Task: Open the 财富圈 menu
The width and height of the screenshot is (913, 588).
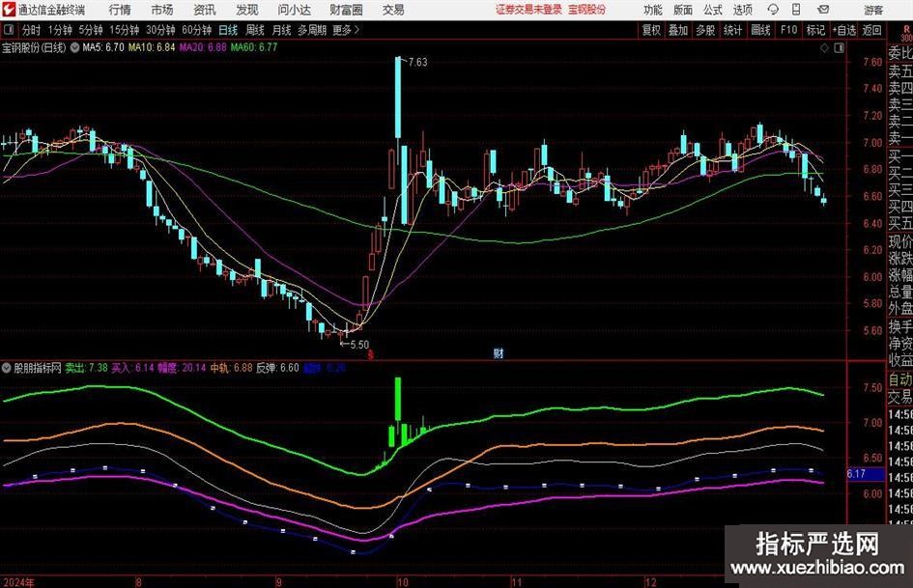Action: [346, 10]
